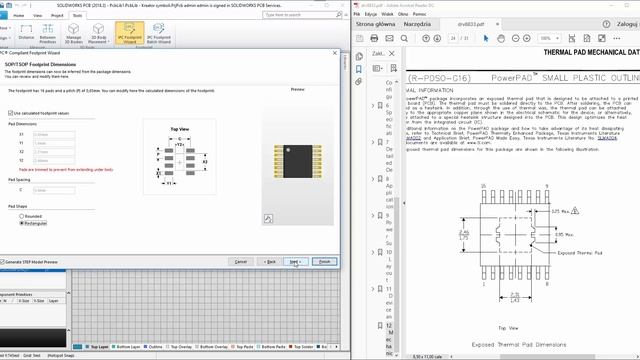
Task: Send the PDF by email
Action: coord(389,38)
